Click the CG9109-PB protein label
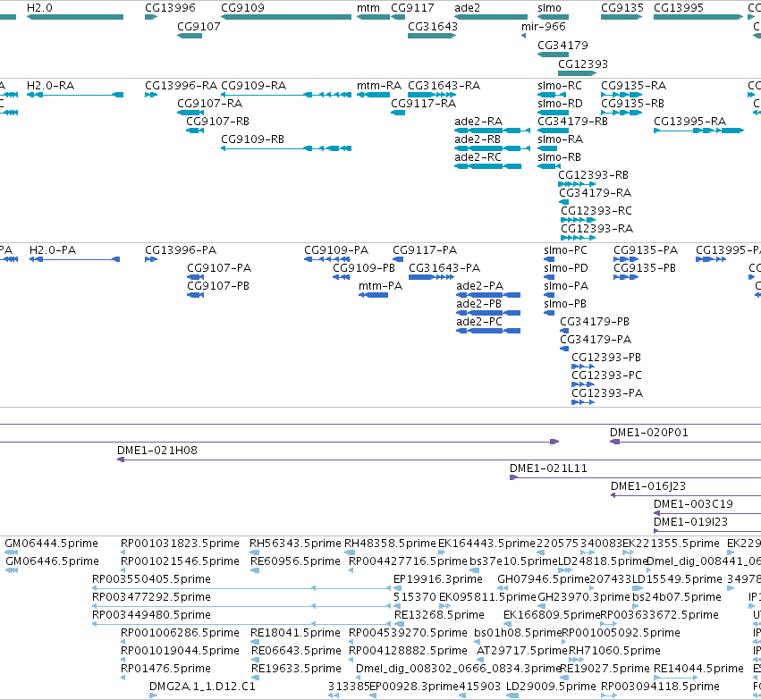Screen dimensions: 761x700 [x=364, y=268]
